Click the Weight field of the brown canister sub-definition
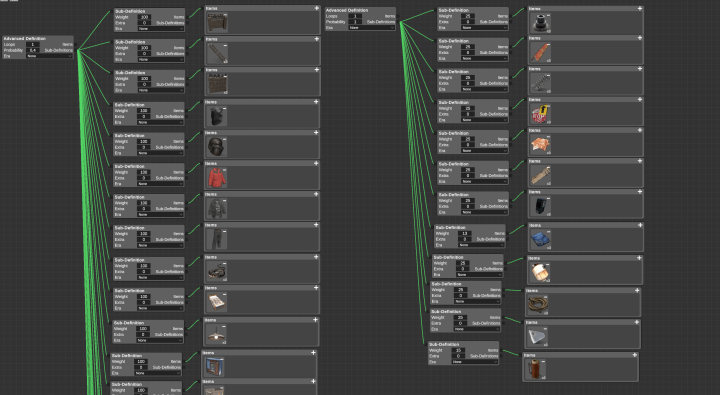Viewport: 720px width, 395px height. (458, 350)
